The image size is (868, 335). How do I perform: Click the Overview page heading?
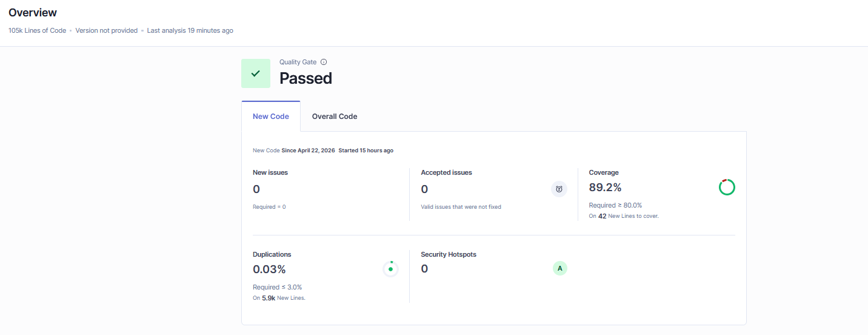tap(33, 13)
